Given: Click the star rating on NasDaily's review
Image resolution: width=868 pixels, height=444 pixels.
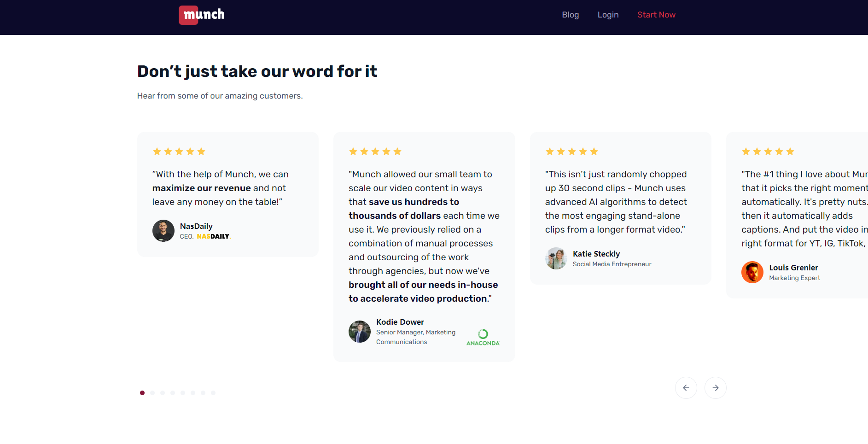Looking at the screenshot, I should [179, 152].
